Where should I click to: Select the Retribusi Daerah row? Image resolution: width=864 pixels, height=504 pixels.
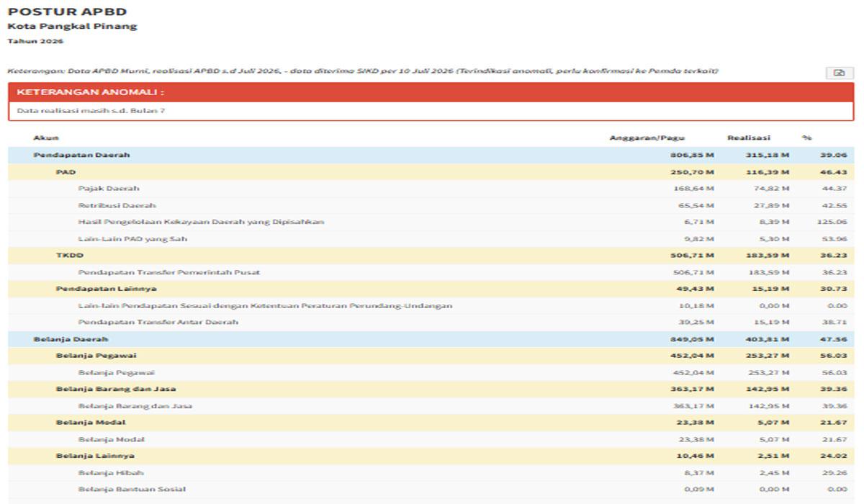coord(431,205)
